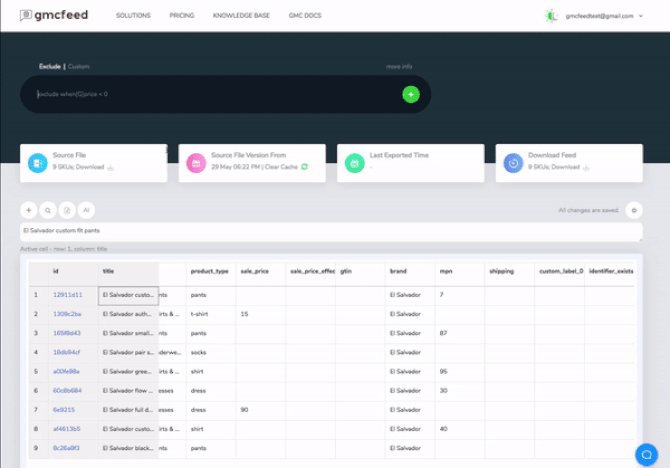Click Clear Cache link
Viewport: 670px width, 468px height.
pos(281,167)
